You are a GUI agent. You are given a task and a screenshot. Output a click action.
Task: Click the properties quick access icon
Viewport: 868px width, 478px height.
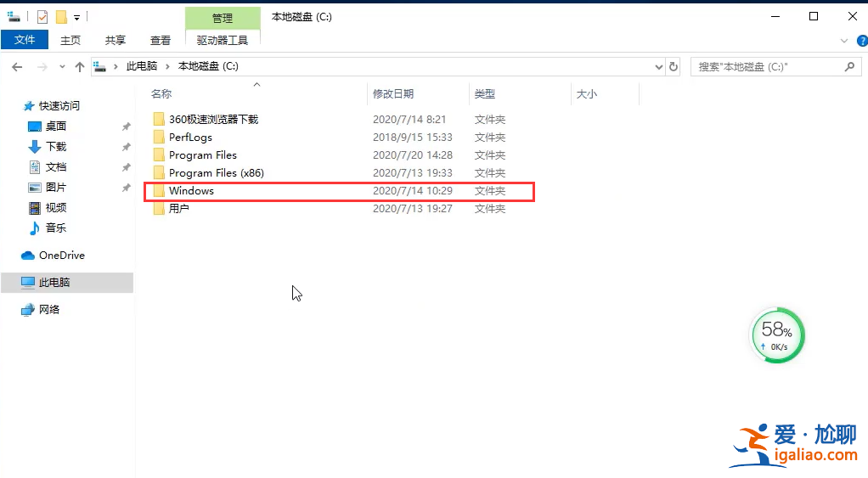pos(42,17)
